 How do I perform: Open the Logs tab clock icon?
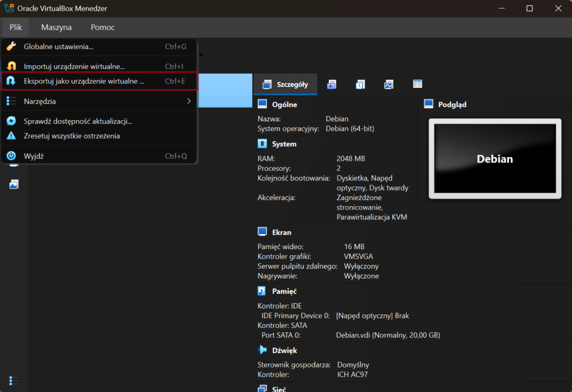(360, 84)
